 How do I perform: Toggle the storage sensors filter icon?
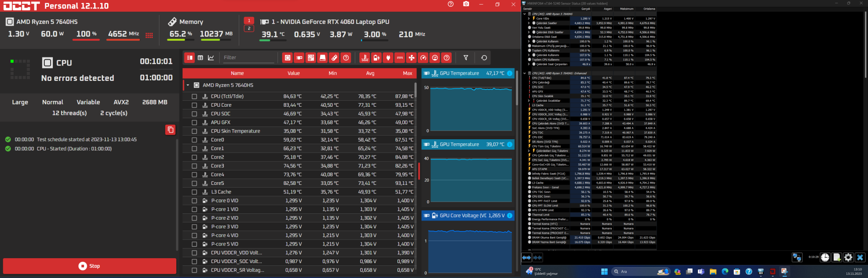(322, 58)
